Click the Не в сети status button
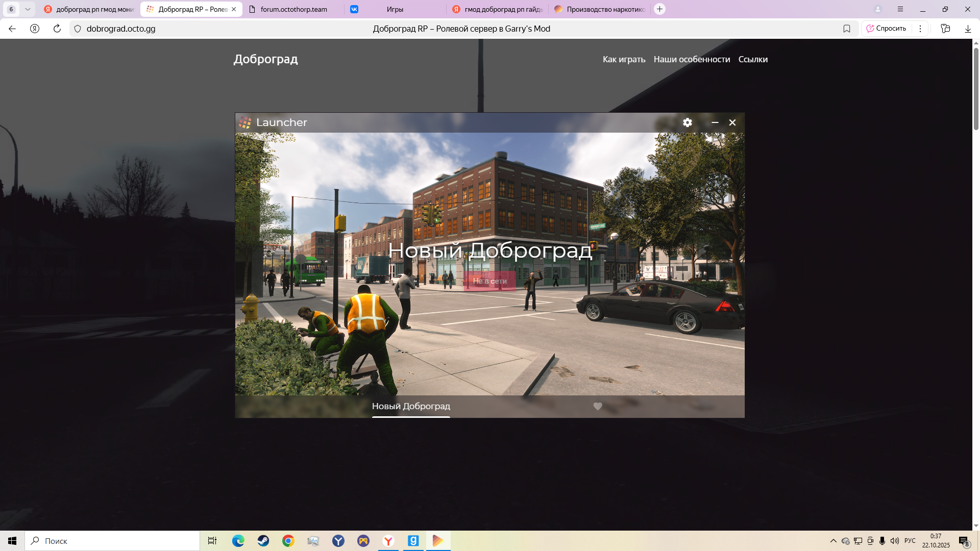This screenshot has height=551, width=980. (489, 281)
